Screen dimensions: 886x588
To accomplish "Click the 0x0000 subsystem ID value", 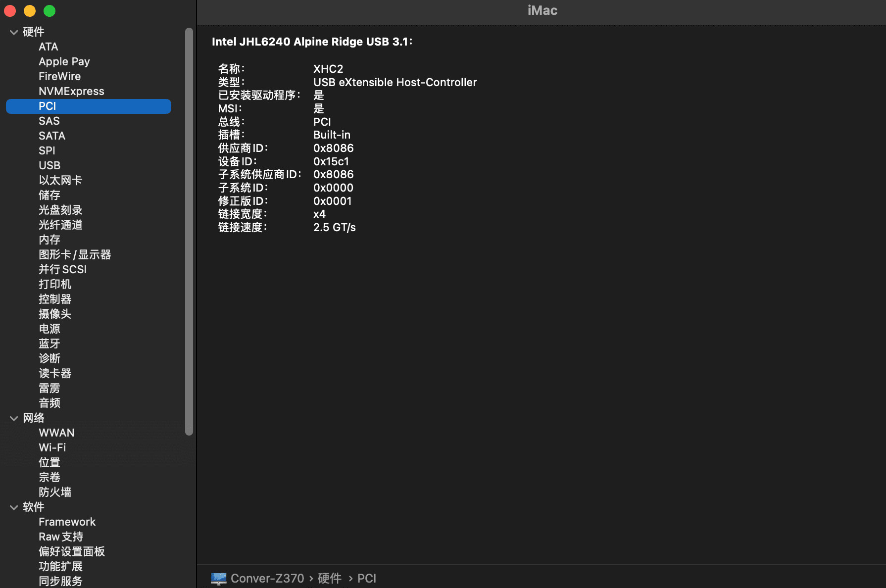I will coord(333,188).
